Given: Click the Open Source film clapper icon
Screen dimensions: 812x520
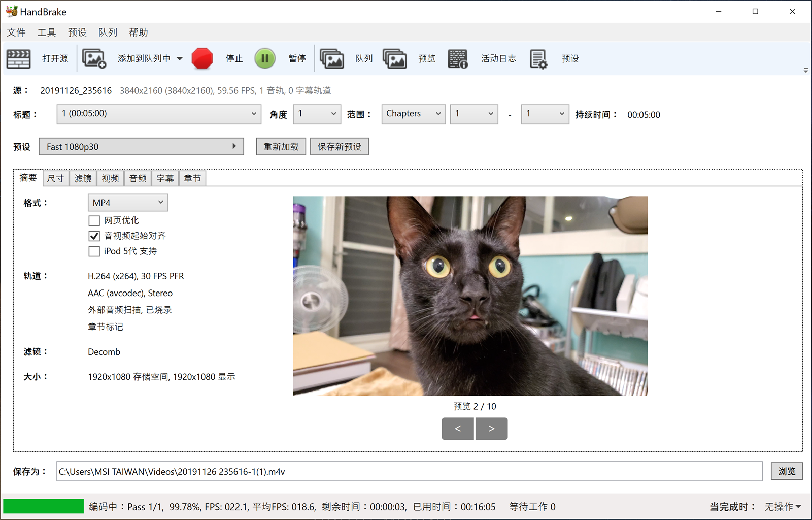Looking at the screenshot, I should pos(19,59).
